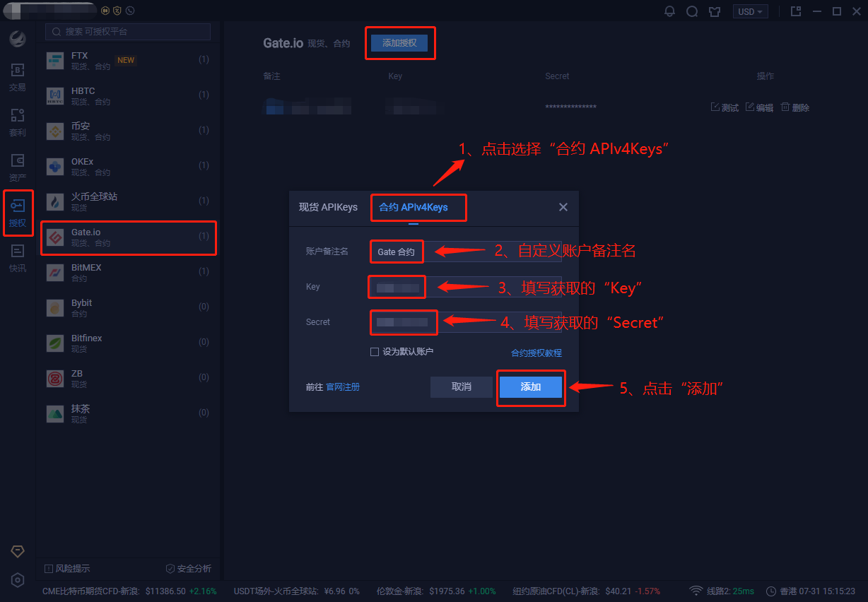The height and width of the screenshot is (602, 868).
Task: Click the app logo at sidebar top
Action: pos(18,39)
